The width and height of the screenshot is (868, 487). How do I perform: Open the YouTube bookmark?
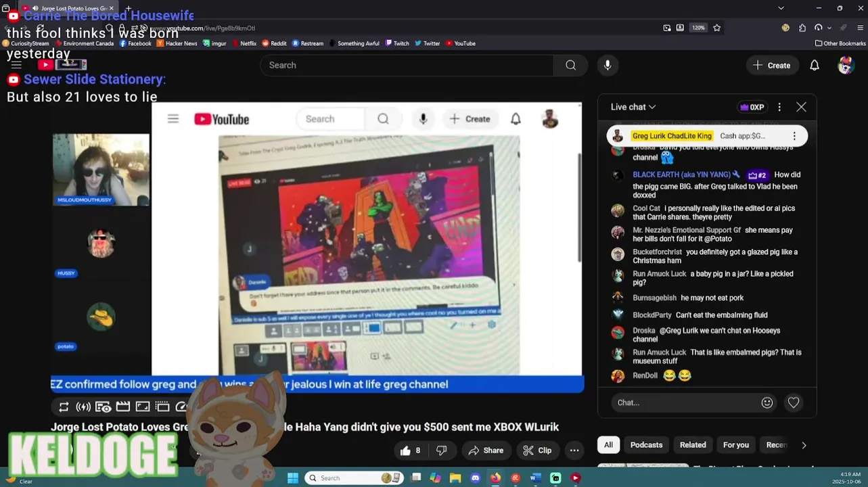pyautogui.click(x=460, y=43)
